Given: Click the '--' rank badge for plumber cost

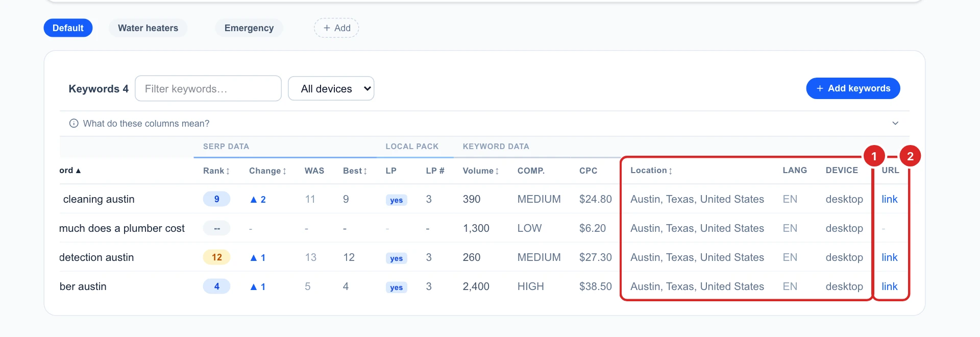Looking at the screenshot, I should [x=217, y=228].
